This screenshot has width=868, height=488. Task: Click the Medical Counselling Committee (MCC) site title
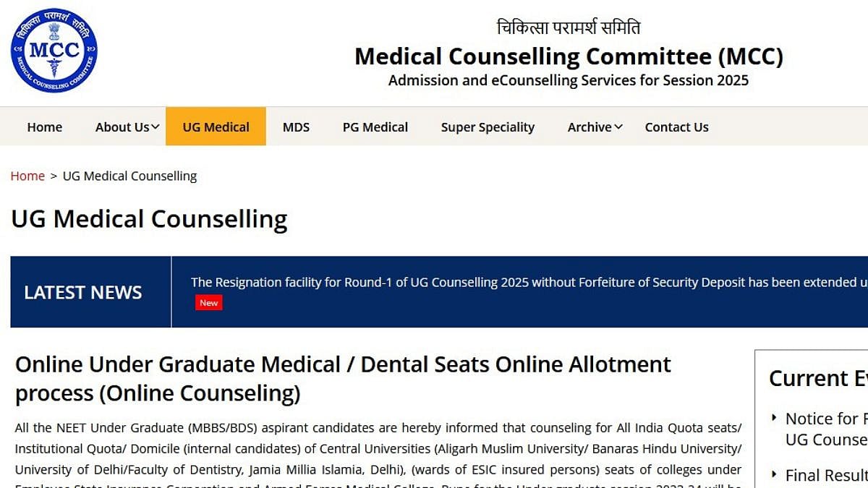click(569, 56)
